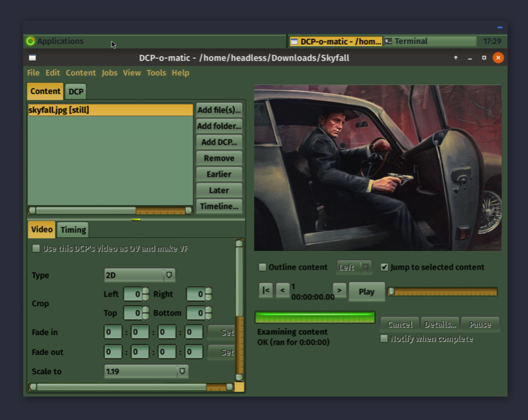Cancel the Examining content job

coord(400,324)
